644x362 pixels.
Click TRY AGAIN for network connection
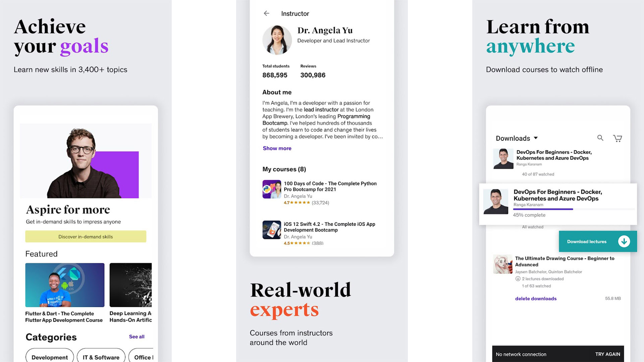pos(608,354)
